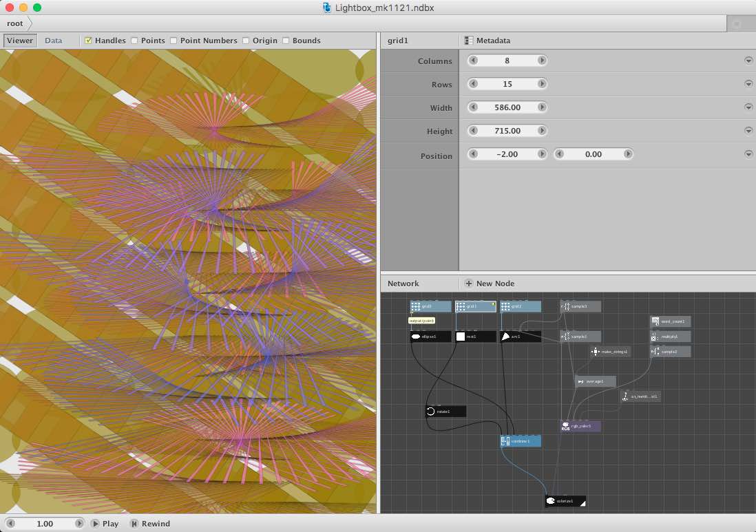The image size is (756, 532).
Task: Select the sample3 node
Action: (x=580, y=306)
